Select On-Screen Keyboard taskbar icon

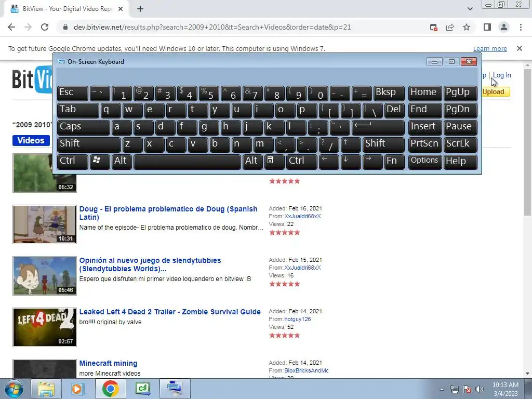pos(175,389)
